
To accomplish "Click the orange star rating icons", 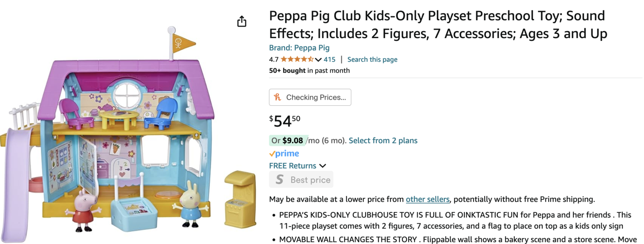I will [297, 59].
